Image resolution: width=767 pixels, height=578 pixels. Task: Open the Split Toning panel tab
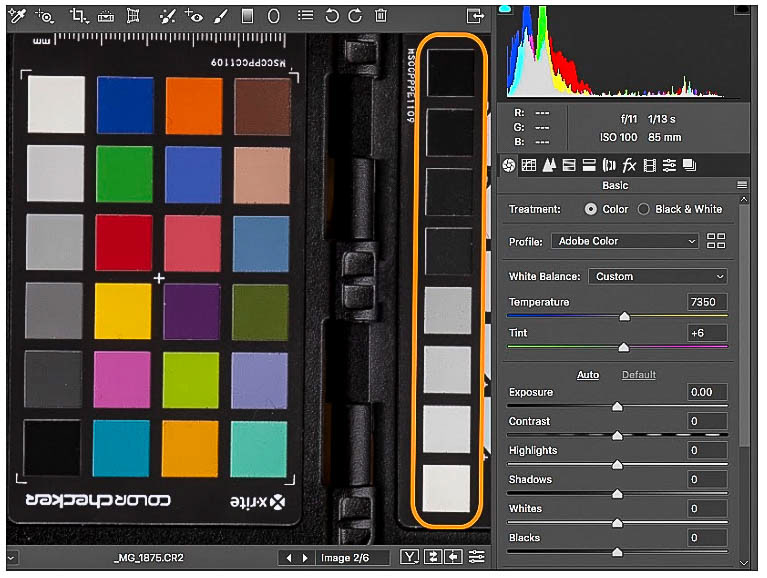[589, 166]
